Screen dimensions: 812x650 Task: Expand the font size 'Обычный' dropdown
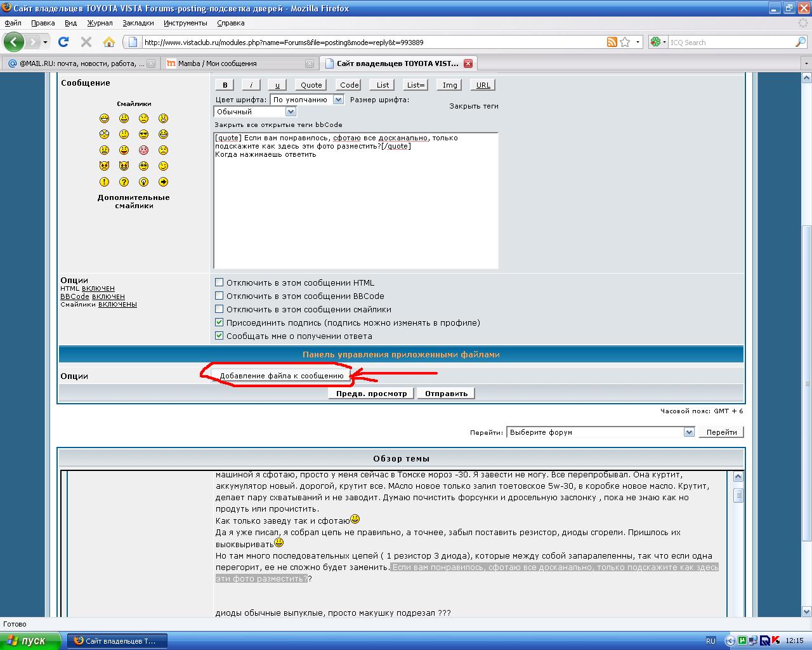[x=256, y=112]
